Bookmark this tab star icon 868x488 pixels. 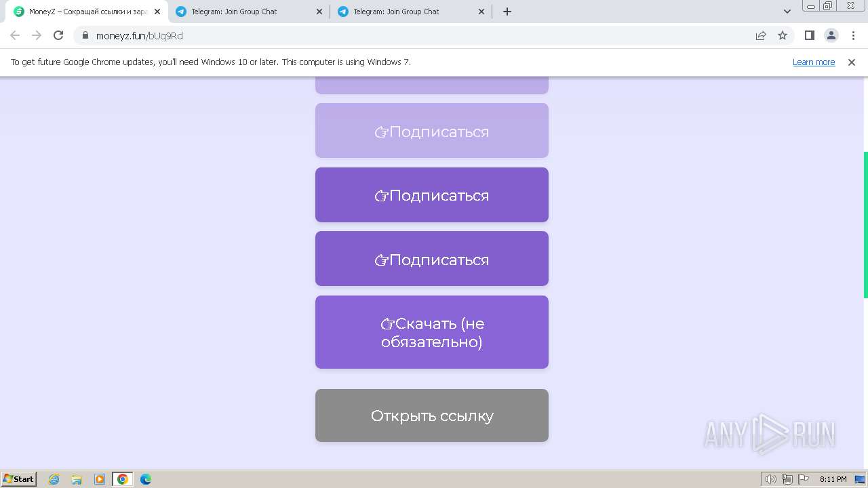[783, 35]
